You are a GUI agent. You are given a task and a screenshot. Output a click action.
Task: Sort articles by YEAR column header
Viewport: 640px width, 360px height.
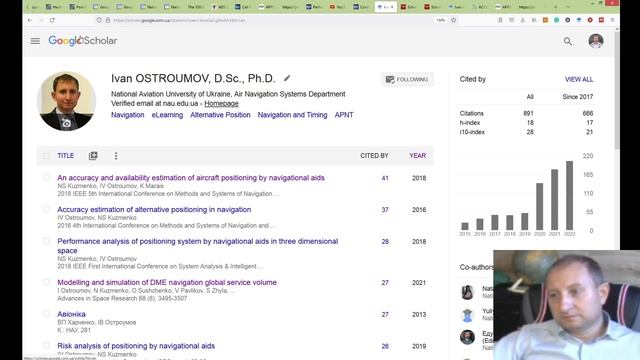pos(417,156)
